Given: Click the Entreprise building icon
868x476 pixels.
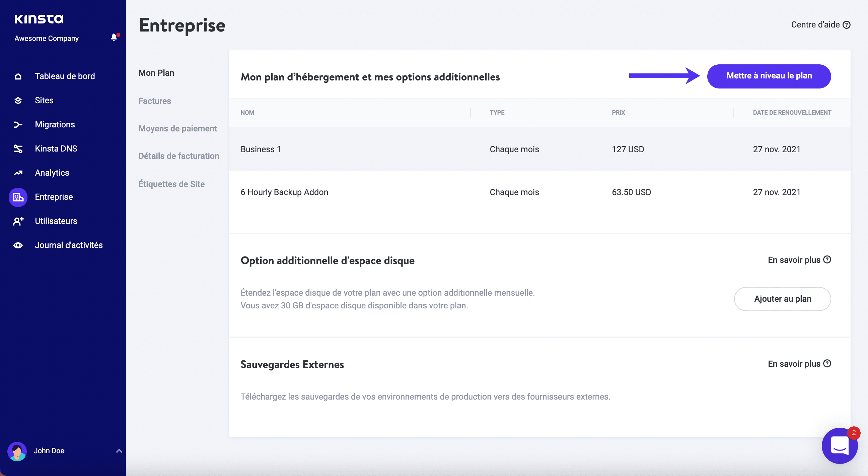Looking at the screenshot, I should [x=18, y=197].
